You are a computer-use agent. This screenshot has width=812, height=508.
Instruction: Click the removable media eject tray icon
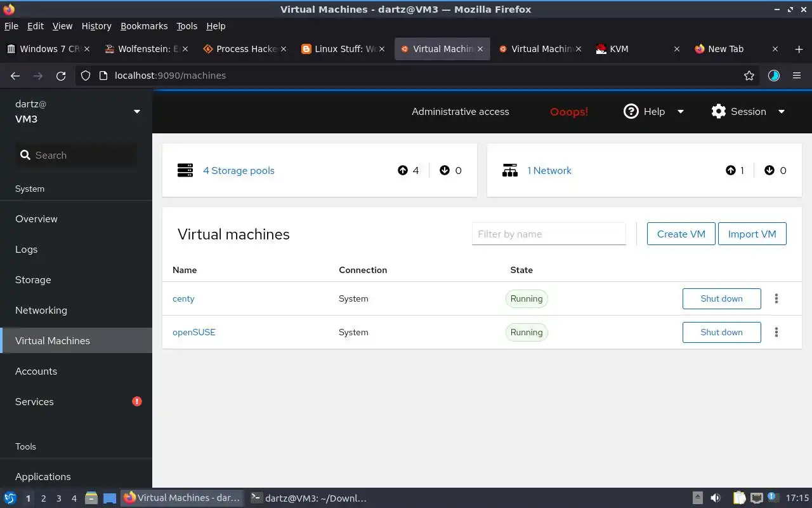[x=697, y=498]
